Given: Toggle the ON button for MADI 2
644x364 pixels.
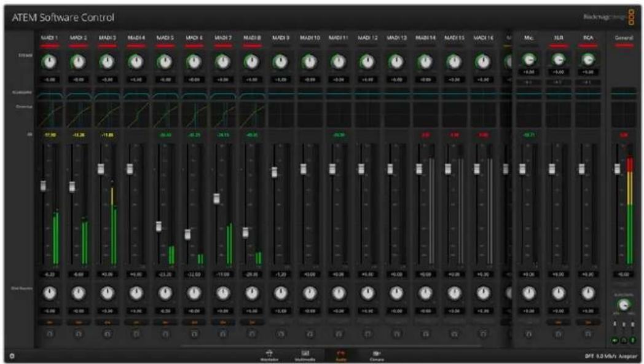Looking at the screenshot, I should 79,323.
